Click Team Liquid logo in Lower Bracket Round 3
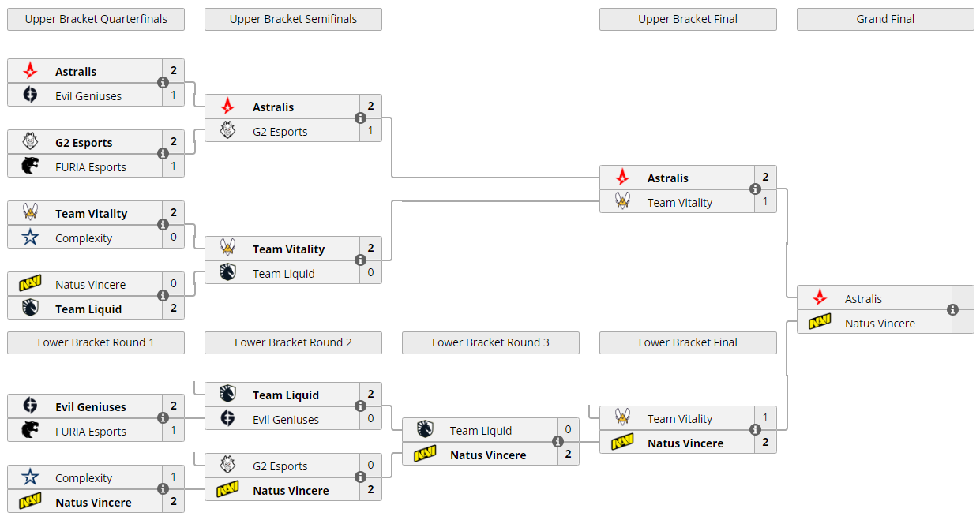The height and width of the screenshot is (520, 980). tap(425, 430)
